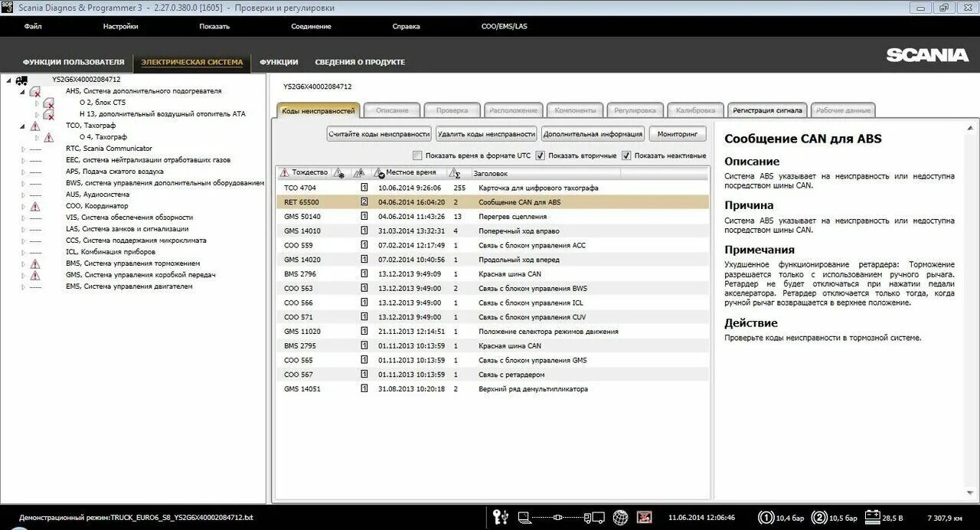The height and width of the screenshot is (530, 980).
Task: Click the circuit 2 pressure gauge icon
Action: (x=818, y=517)
